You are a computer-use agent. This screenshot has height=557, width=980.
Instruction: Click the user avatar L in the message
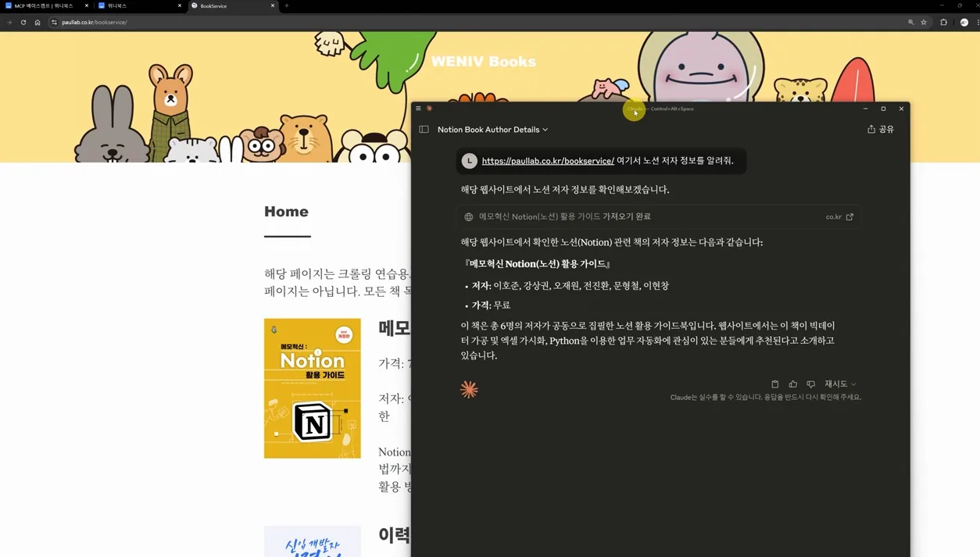[469, 161]
